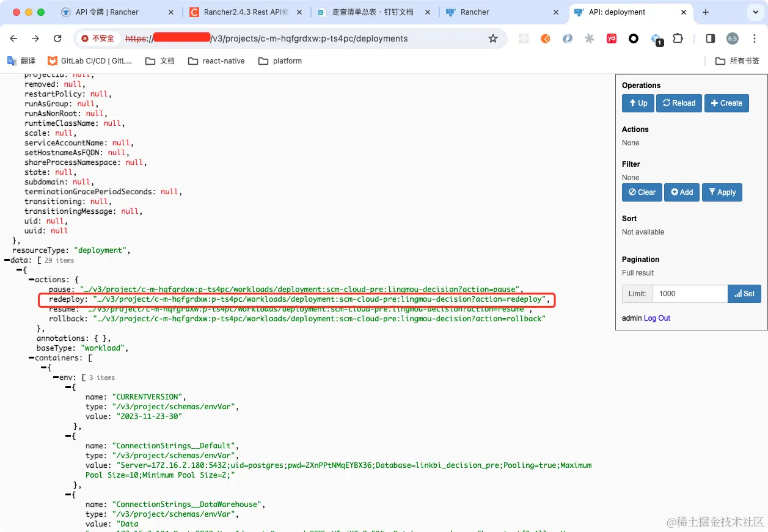This screenshot has width=768, height=532.
Task: Click the Reload button in Operations
Action: tap(679, 103)
